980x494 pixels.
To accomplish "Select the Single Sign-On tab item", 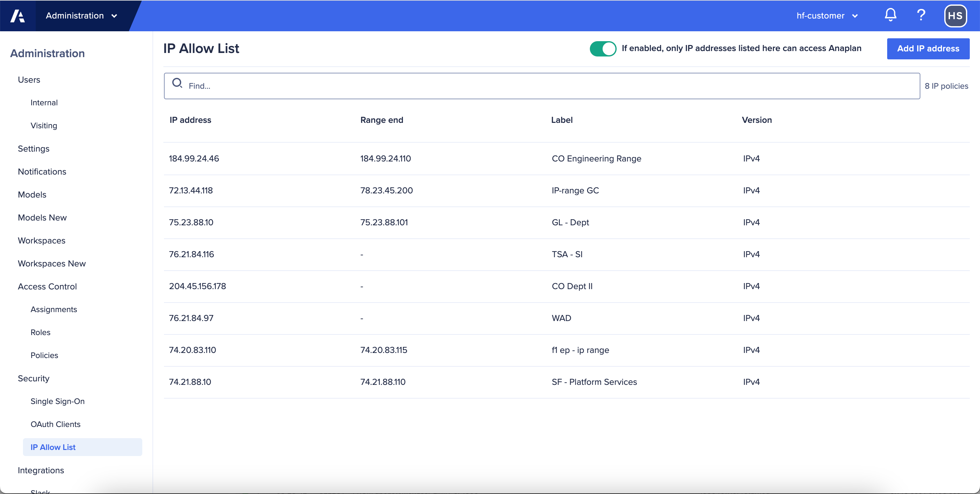I will pos(58,401).
